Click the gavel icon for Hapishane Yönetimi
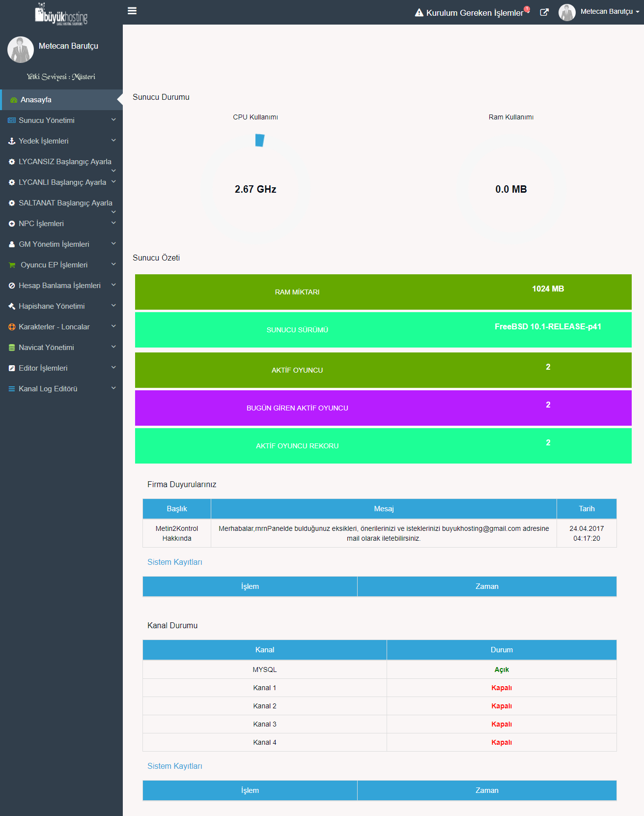The width and height of the screenshot is (644, 816). tap(12, 306)
